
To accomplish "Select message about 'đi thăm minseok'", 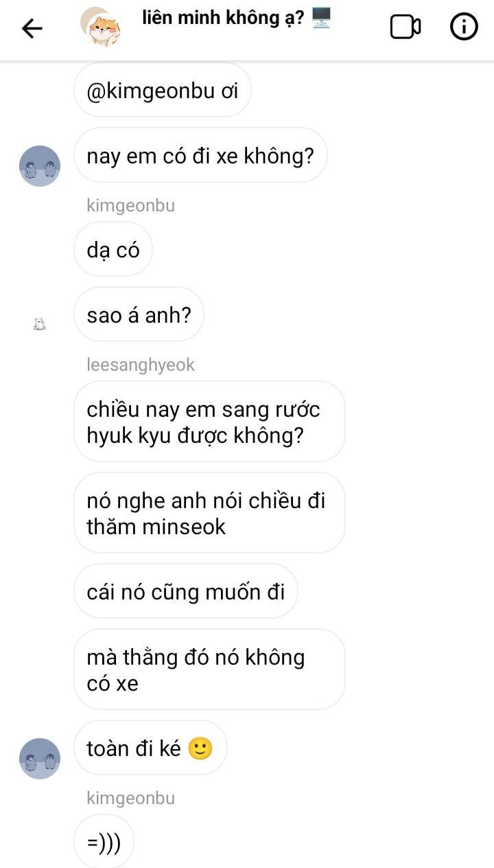I will pos(209,513).
